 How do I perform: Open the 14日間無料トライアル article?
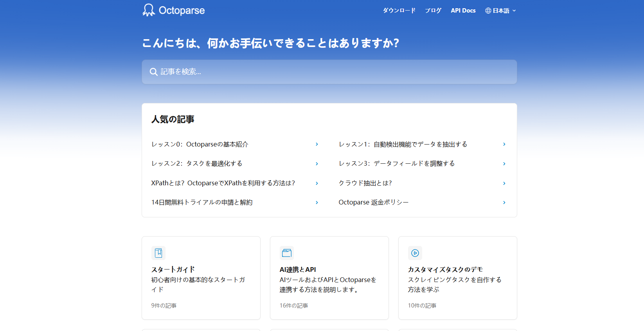point(202,203)
